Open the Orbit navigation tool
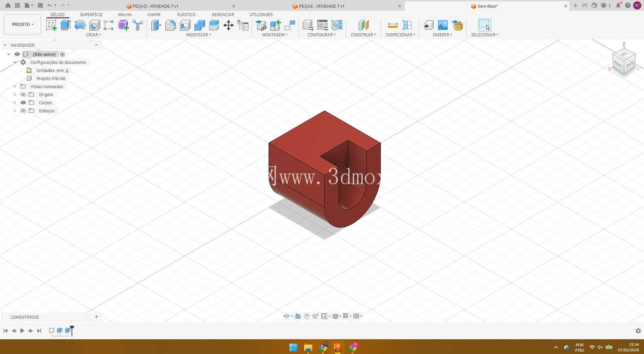This screenshot has width=644, height=354. click(286, 316)
